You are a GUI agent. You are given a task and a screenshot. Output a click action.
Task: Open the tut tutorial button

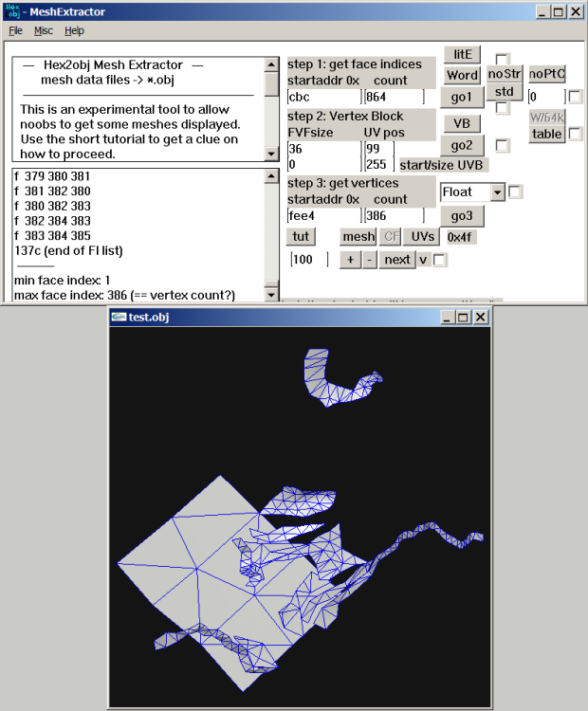[x=301, y=237]
